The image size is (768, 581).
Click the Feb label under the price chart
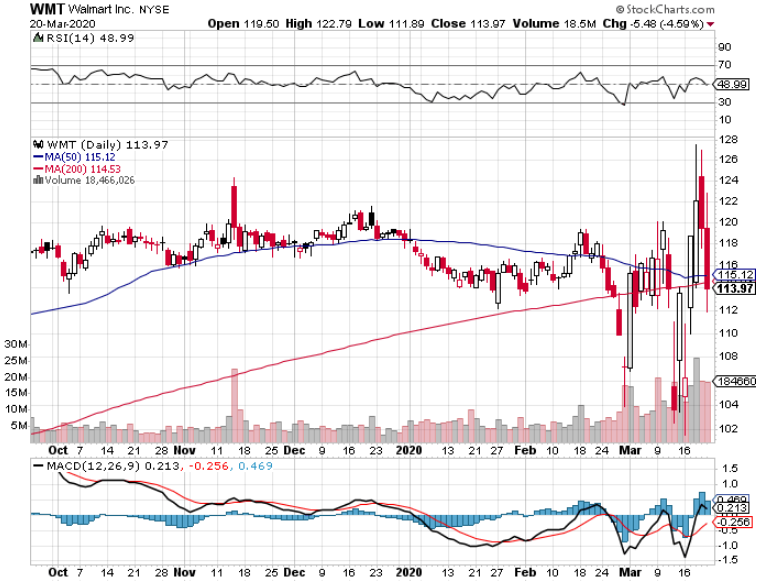pos(525,450)
